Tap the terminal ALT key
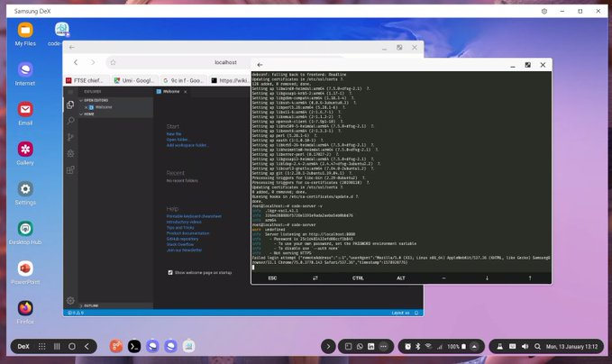The height and width of the screenshot is (364, 612). pos(401,278)
